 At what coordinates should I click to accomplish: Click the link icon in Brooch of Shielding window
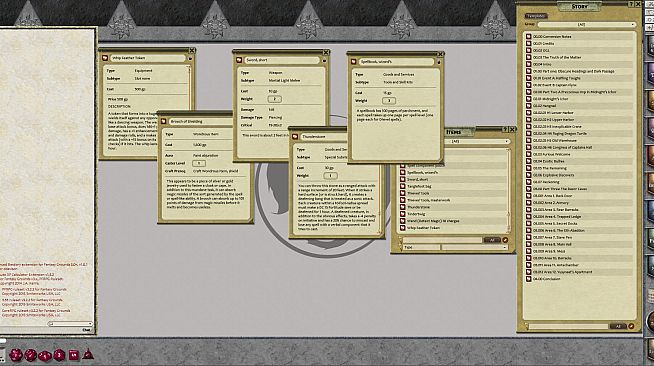click(x=164, y=121)
